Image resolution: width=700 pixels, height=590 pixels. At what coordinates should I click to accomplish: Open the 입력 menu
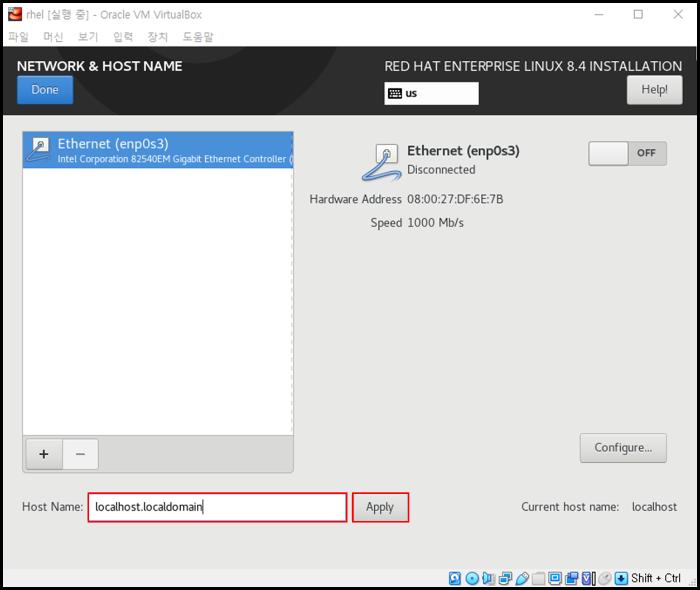click(123, 37)
